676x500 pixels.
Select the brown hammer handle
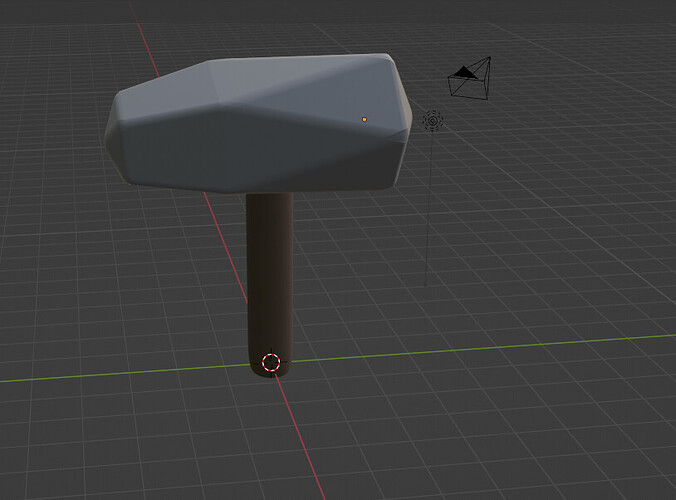270,284
